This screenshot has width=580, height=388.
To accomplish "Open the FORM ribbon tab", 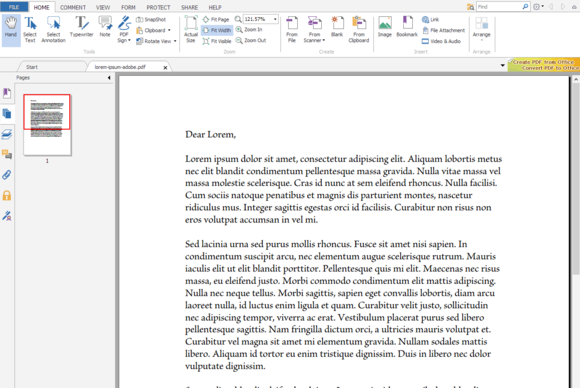I will pos(128,7).
